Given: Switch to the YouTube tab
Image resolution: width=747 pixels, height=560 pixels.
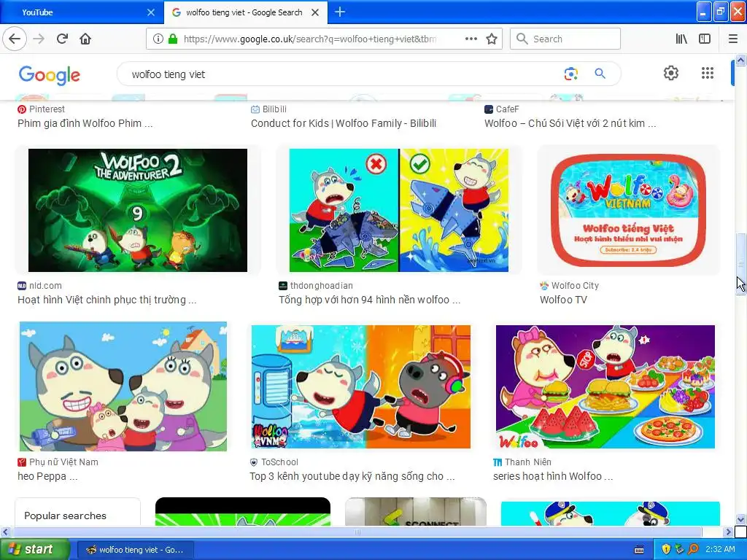Looking at the screenshot, I should point(82,12).
